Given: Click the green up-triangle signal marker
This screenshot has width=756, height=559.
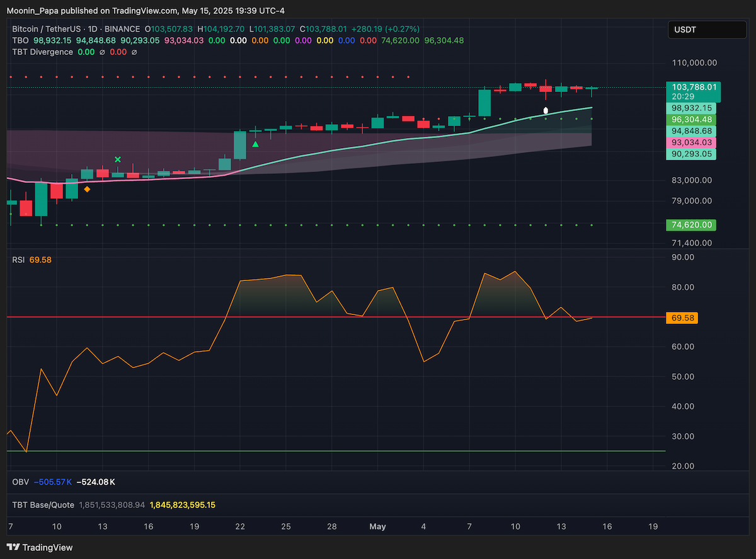Looking at the screenshot, I should click(256, 144).
